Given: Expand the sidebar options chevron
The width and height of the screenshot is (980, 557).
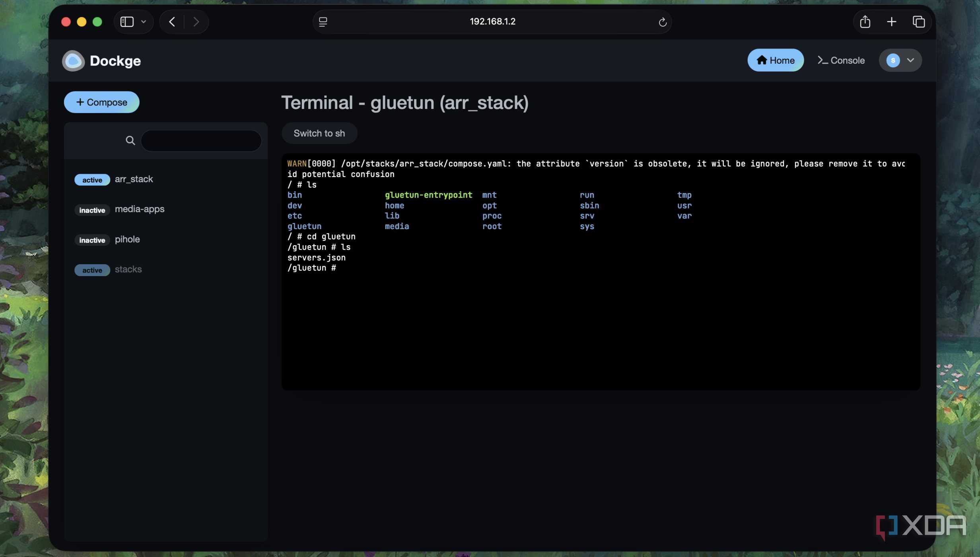Looking at the screenshot, I should coord(144,21).
